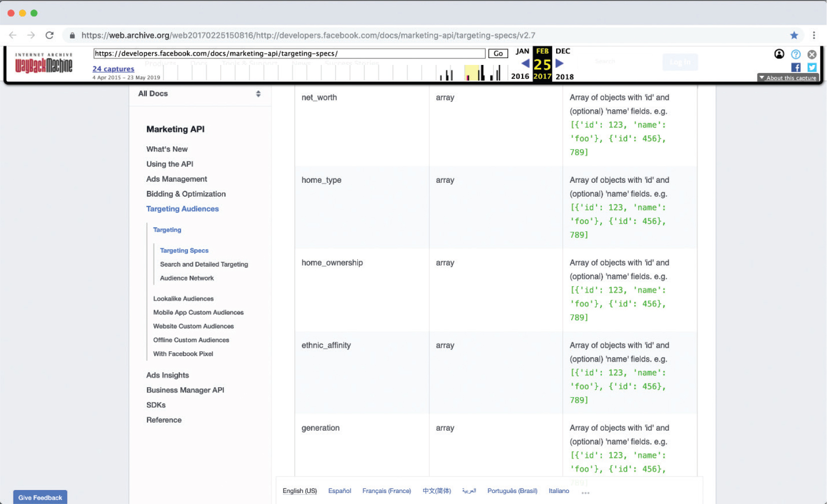Click the Give Feedback button
This screenshot has height=504, width=827.
coord(40,498)
